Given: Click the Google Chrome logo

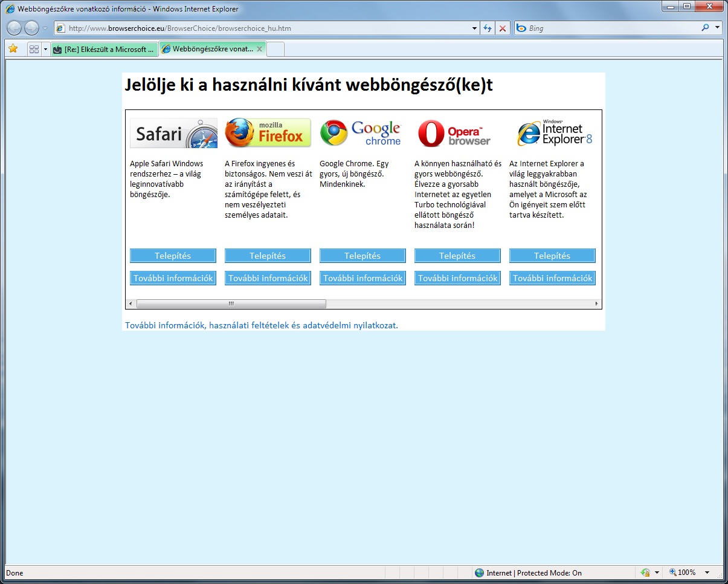Looking at the screenshot, I should point(361,134).
